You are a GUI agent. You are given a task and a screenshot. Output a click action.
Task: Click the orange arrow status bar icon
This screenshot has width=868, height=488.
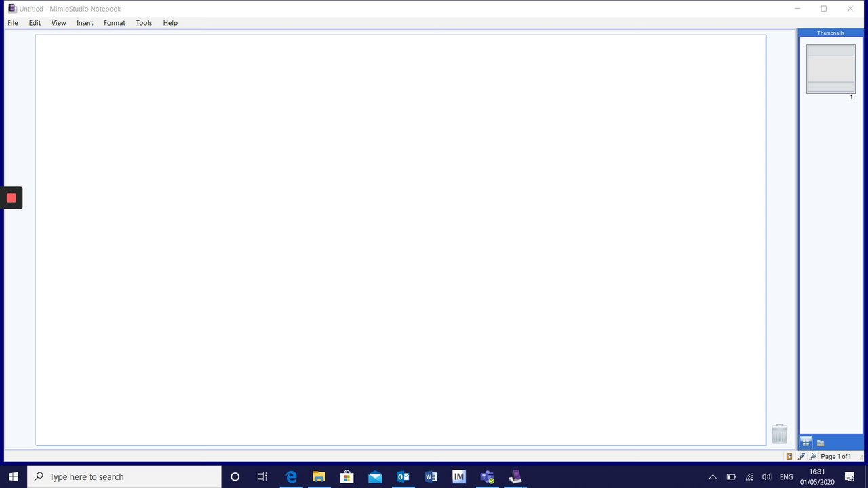click(x=789, y=457)
